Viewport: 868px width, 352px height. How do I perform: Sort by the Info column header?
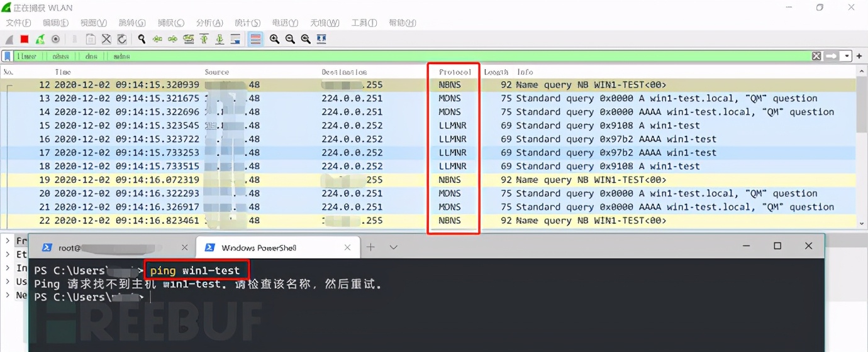[525, 72]
